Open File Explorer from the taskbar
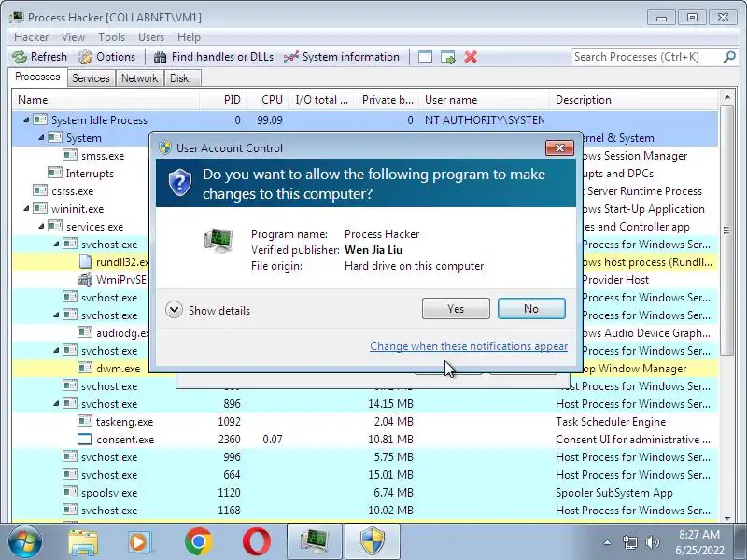Viewport: 747px width, 560px height. click(x=83, y=542)
